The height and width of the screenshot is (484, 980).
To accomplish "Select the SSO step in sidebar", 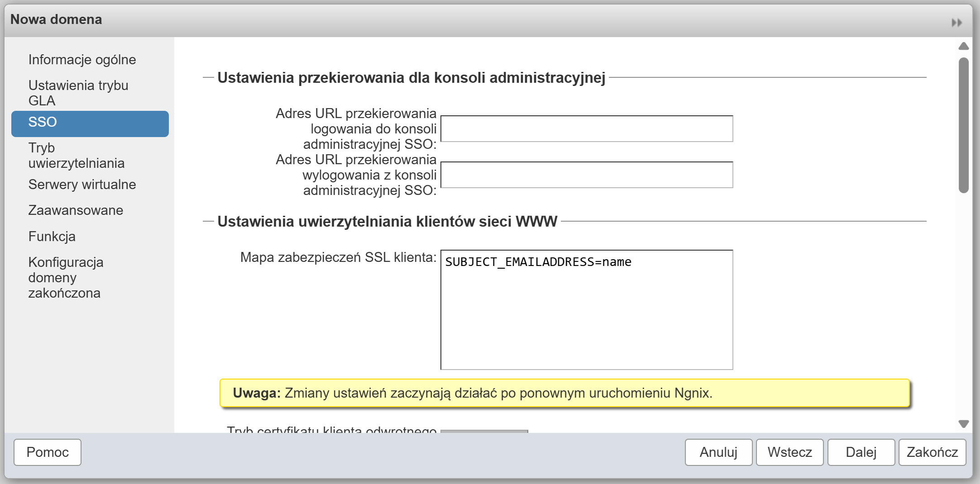I will (90, 122).
